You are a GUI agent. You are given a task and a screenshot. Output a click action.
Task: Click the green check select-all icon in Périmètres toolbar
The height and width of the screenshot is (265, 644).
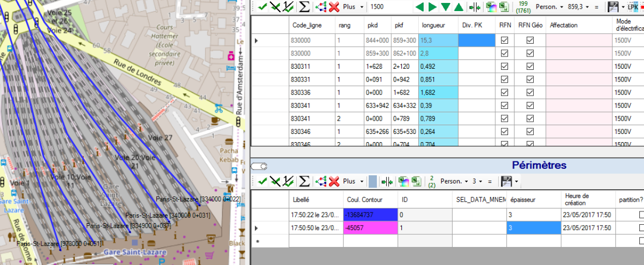pos(262,181)
